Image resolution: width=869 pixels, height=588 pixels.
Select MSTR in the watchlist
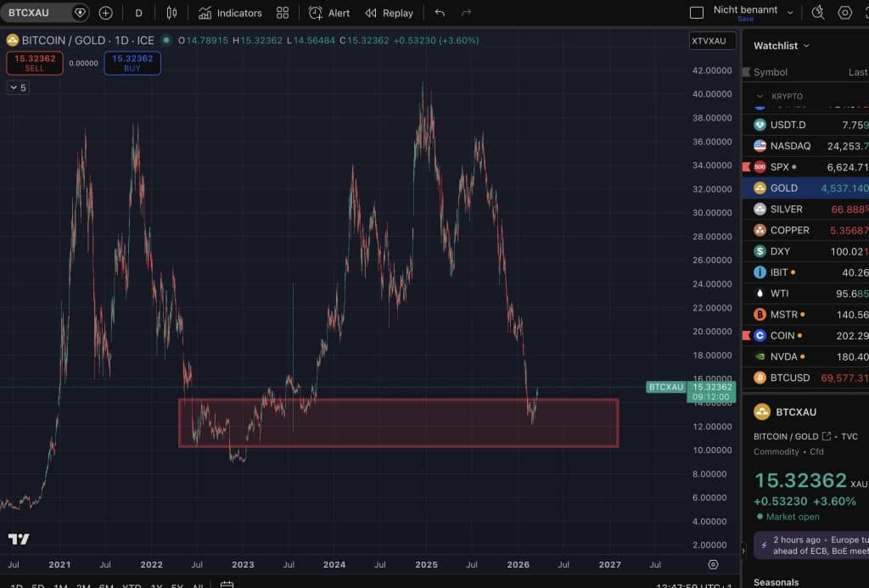point(806,315)
